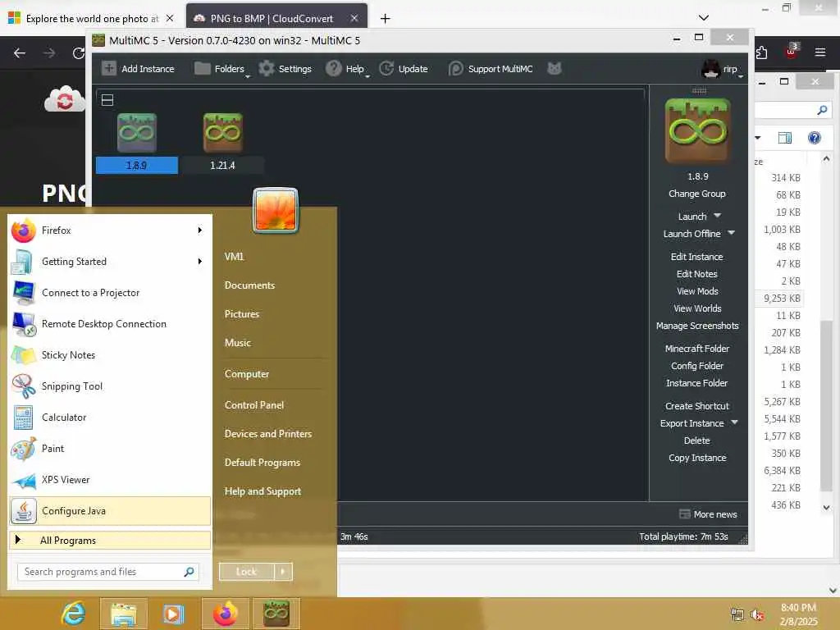The height and width of the screenshot is (630, 840).
Task: Open a new Firefox tab with plus button
Action: click(385, 18)
